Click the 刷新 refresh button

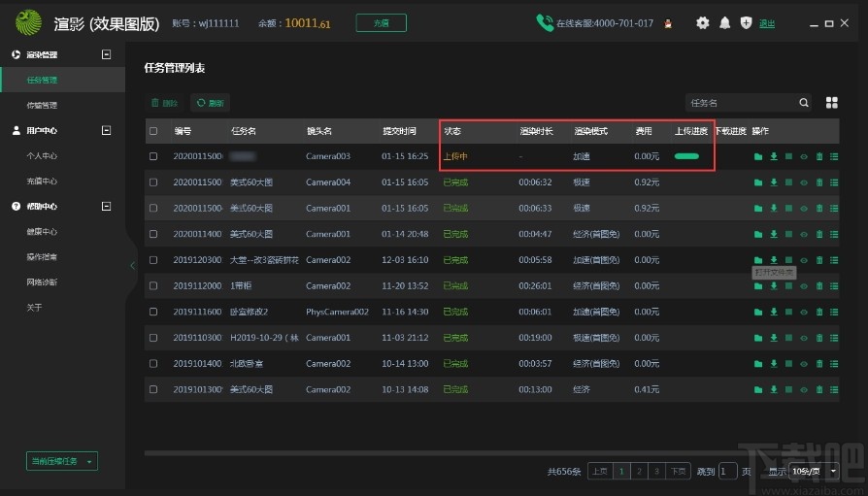pos(211,103)
